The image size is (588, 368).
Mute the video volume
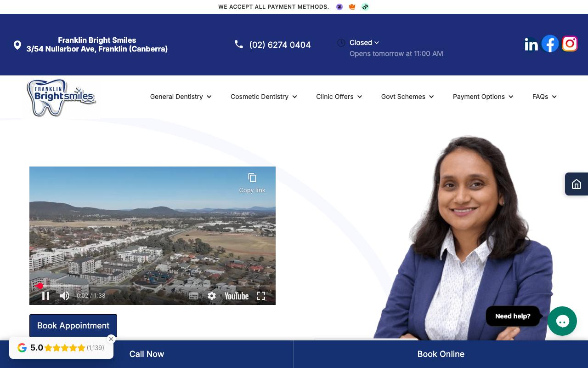[65, 296]
